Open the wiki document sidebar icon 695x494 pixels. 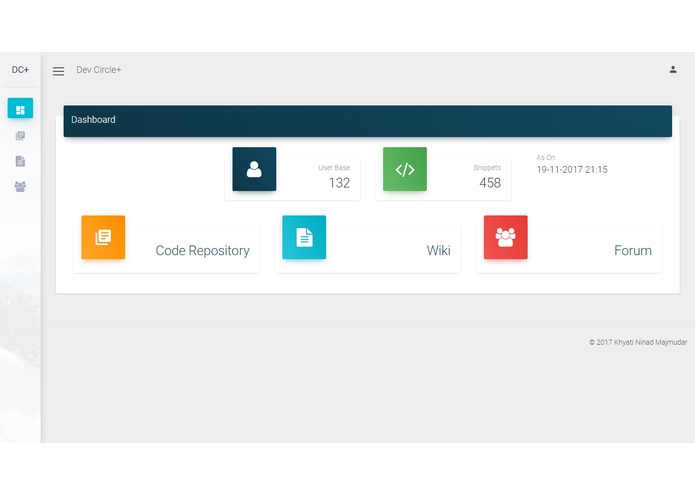[20, 161]
